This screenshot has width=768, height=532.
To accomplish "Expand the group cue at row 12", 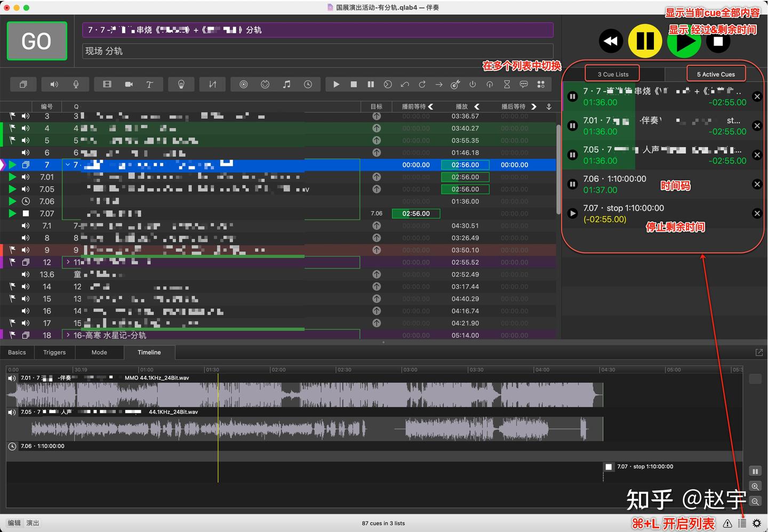I will point(68,262).
